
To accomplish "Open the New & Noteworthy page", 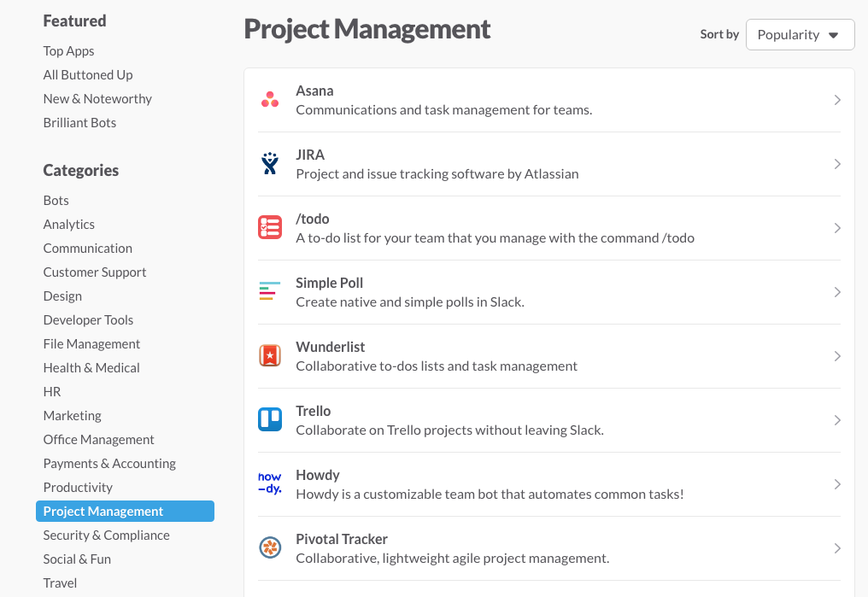I will (x=97, y=98).
